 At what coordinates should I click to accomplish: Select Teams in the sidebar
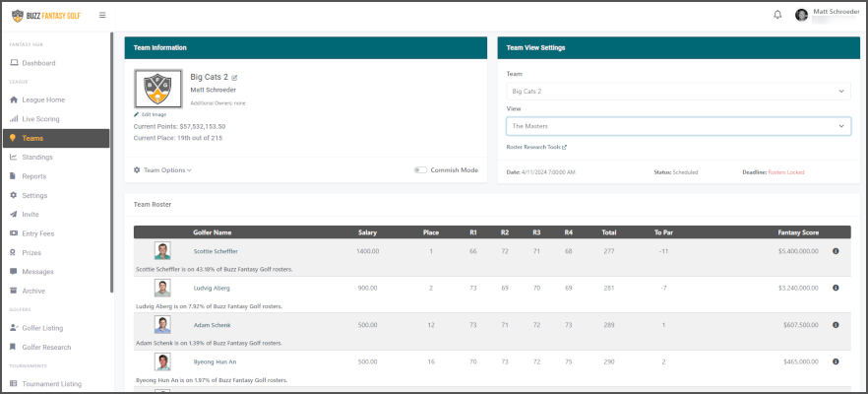pos(56,138)
